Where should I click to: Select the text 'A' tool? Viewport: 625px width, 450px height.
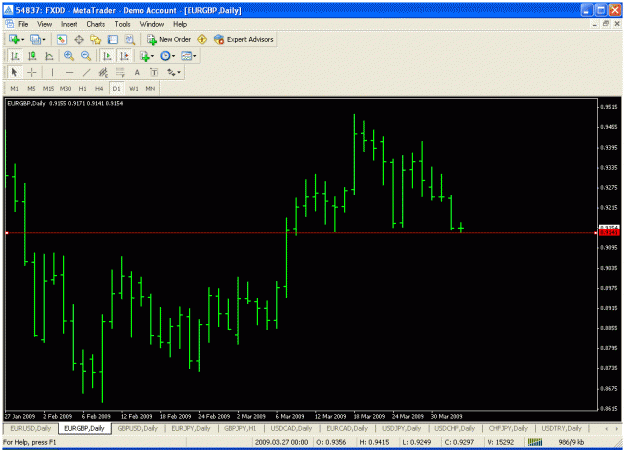click(x=137, y=72)
